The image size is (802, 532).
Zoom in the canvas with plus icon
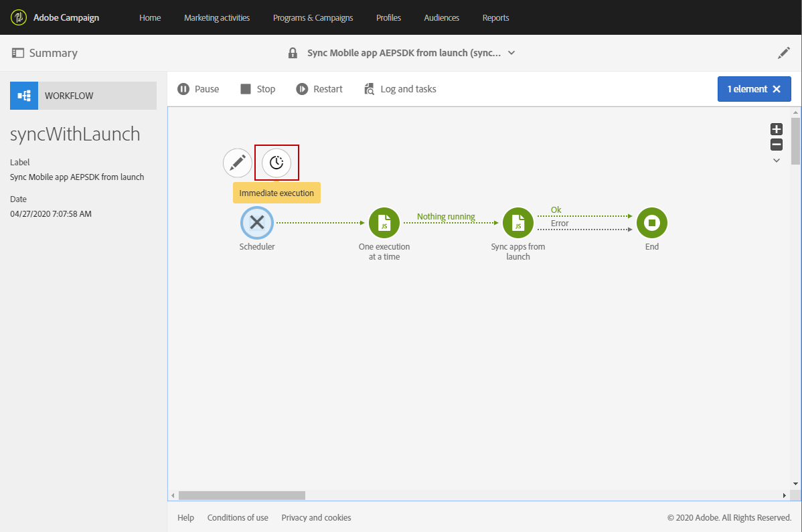(777, 129)
